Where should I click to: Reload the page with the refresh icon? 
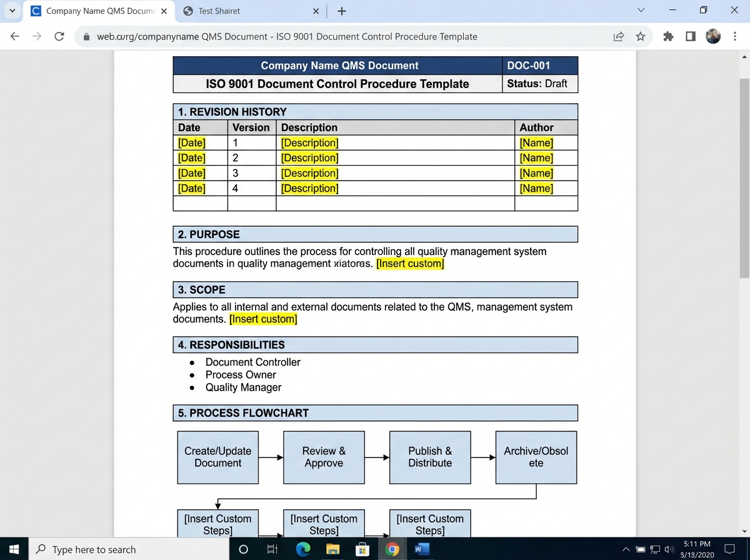coord(59,36)
